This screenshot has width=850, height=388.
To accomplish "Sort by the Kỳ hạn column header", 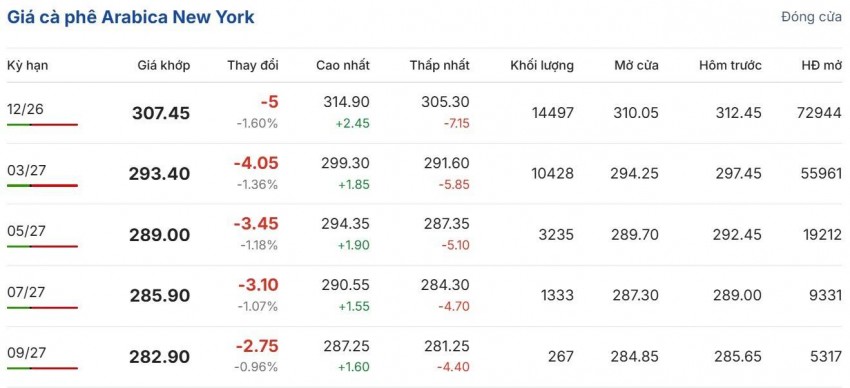I will 28,66.
